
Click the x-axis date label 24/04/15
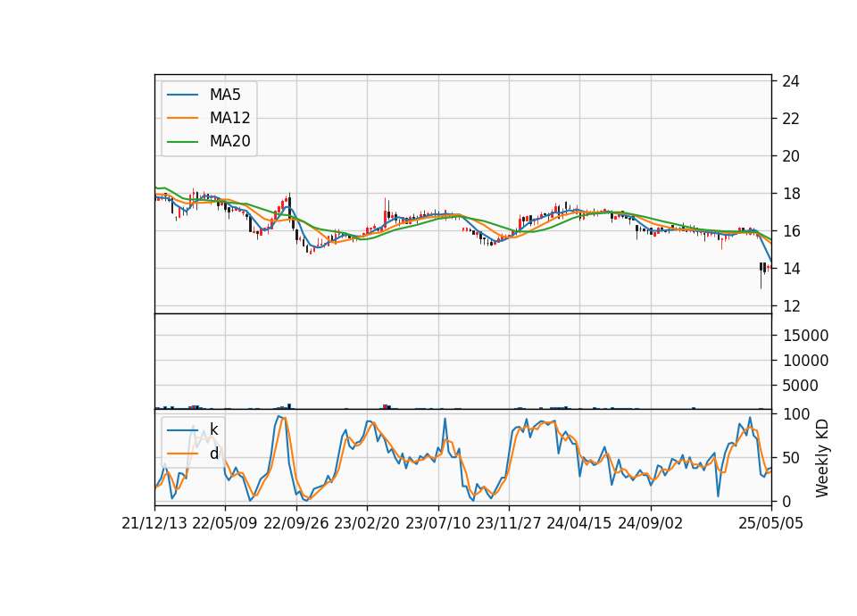579,523
